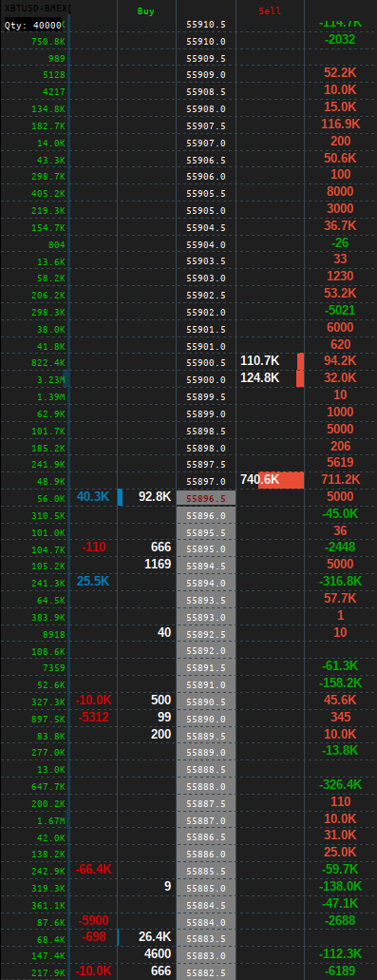This screenshot has height=980, width=377.
Task: Click the 55896.5 current price cell
Action: tap(206, 498)
